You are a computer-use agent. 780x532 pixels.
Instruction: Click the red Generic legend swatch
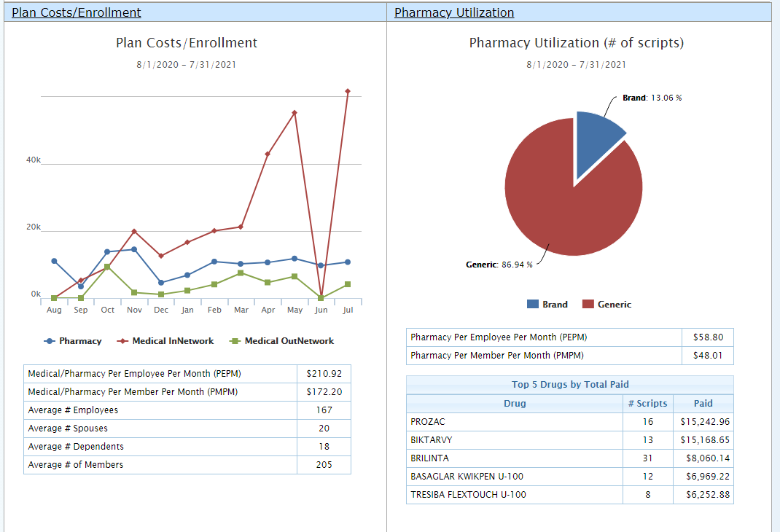click(588, 305)
